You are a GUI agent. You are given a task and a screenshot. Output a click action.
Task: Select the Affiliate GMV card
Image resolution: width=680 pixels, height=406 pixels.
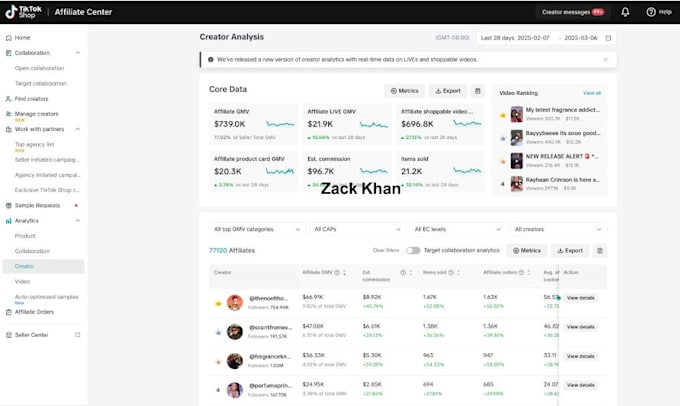pyautogui.click(x=253, y=124)
